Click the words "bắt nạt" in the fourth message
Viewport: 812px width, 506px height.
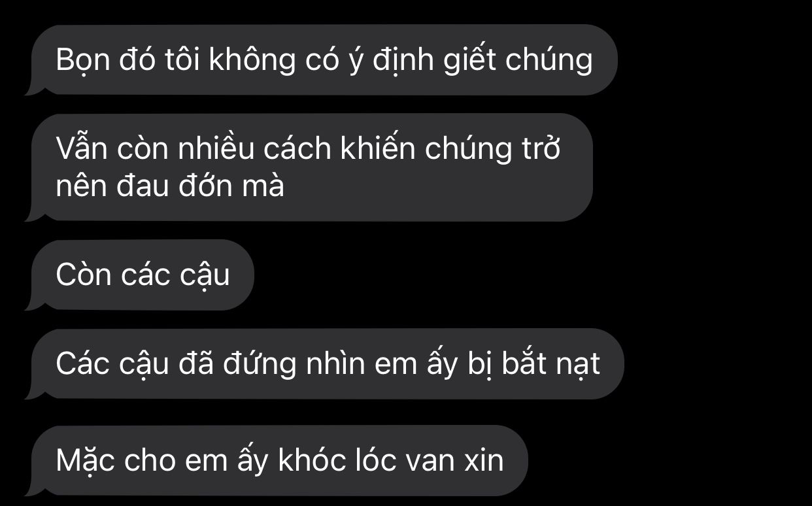click(x=551, y=364)
